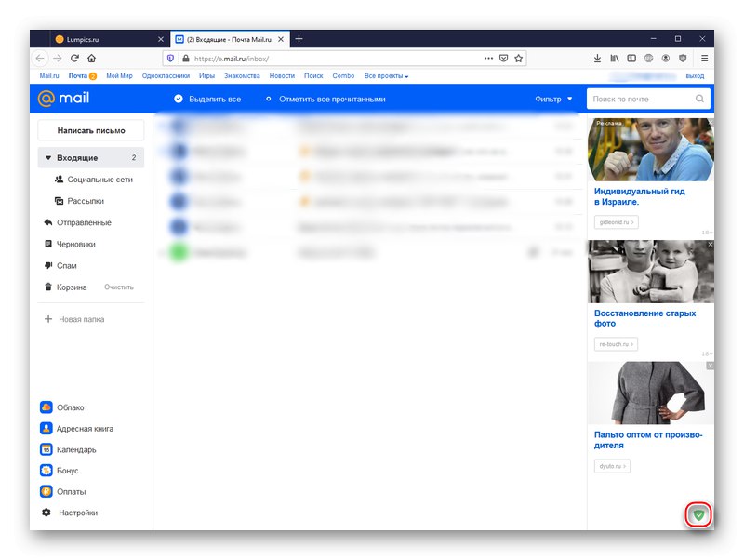Screen dimensions: 744x560
Task: Open the Спам folder
Action: [x=60, y=266]
